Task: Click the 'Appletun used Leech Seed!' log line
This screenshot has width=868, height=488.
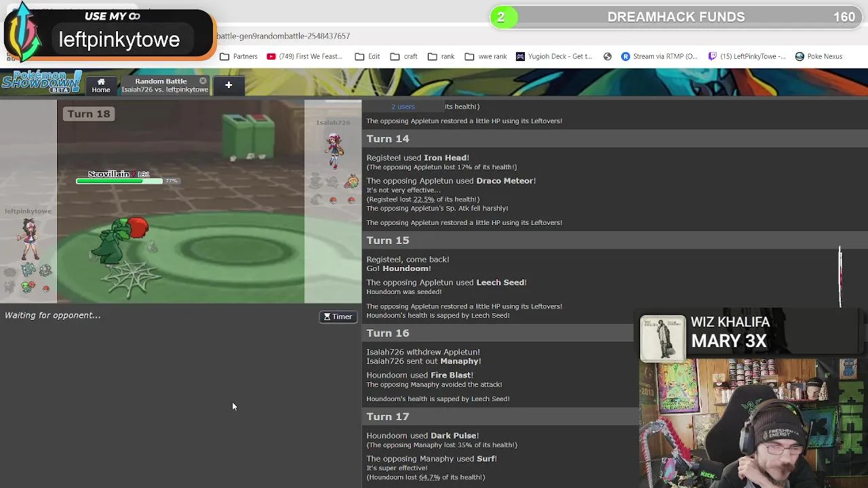Action: tap(446, 283)
